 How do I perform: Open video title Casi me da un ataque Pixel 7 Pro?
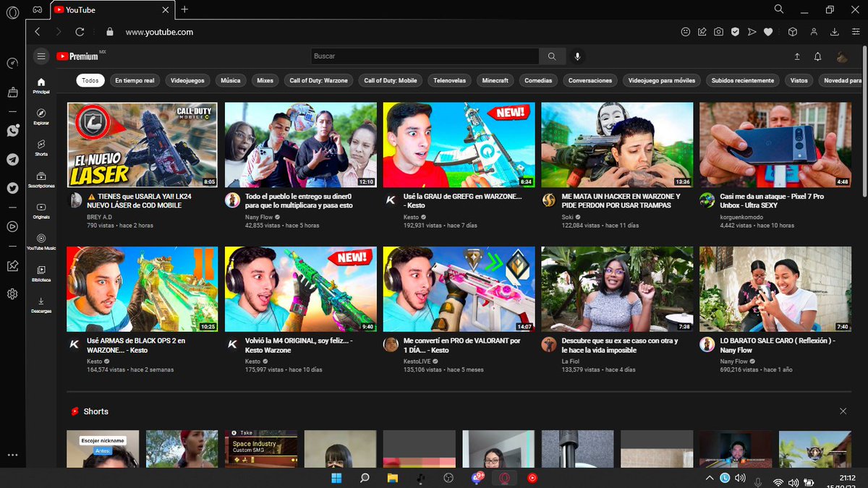tap(771, 201)
